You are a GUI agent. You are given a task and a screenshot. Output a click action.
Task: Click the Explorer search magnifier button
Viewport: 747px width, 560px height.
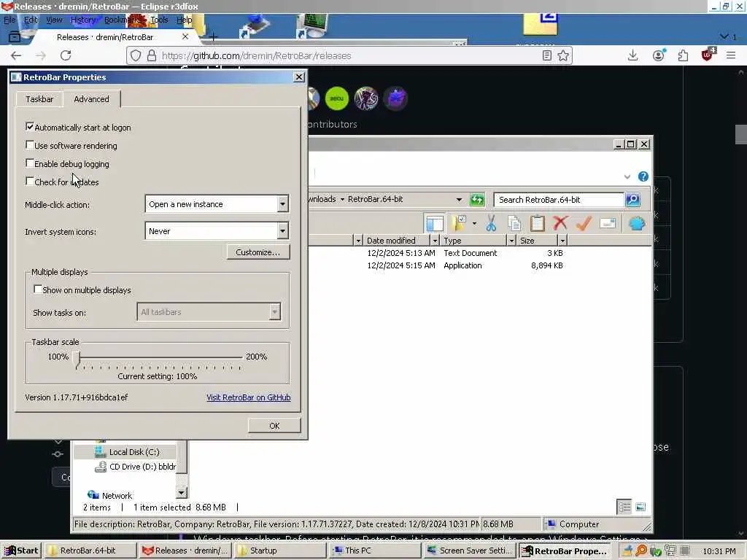(x=632, y=200)
